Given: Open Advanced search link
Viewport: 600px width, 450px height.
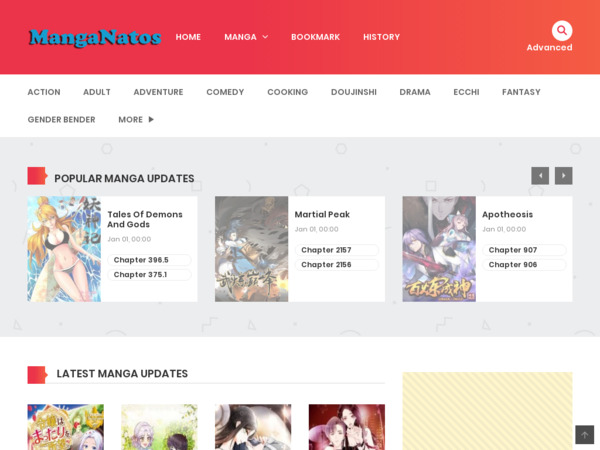Looking at the screenshot, I should (549, 47).
